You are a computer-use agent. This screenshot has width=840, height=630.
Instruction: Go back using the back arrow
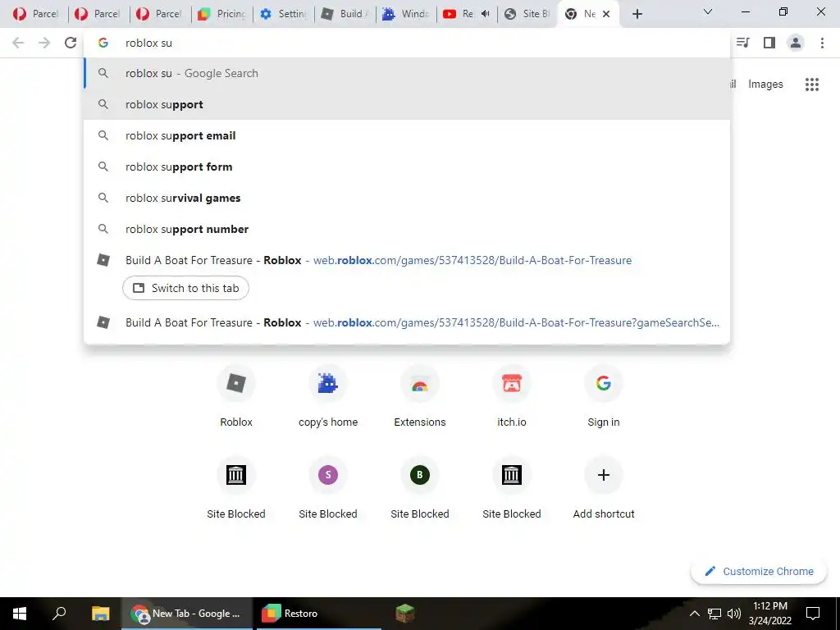[x=18, y=43]
